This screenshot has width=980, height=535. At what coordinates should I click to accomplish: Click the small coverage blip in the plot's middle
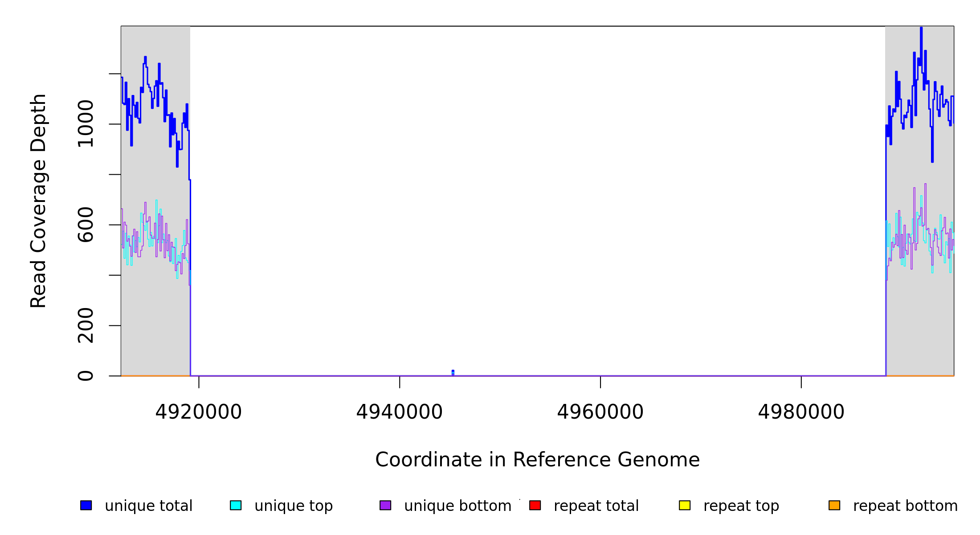[x=453, y=373]
